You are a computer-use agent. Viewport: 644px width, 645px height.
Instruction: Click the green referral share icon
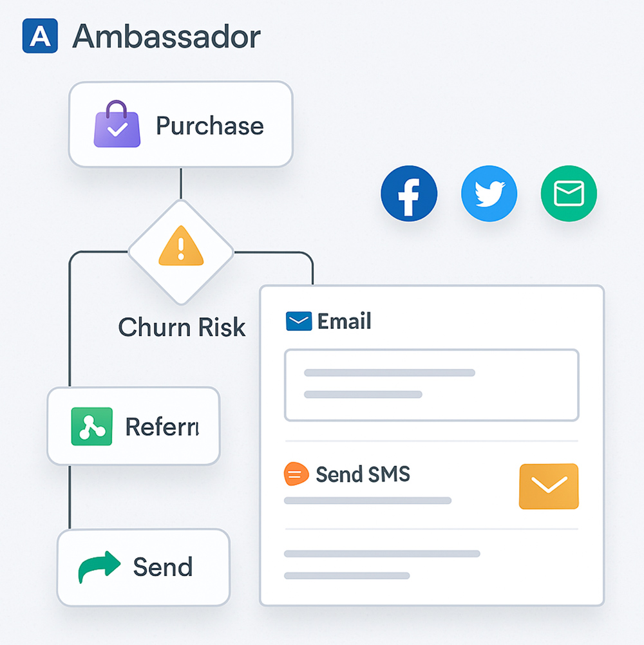(91, 427)
